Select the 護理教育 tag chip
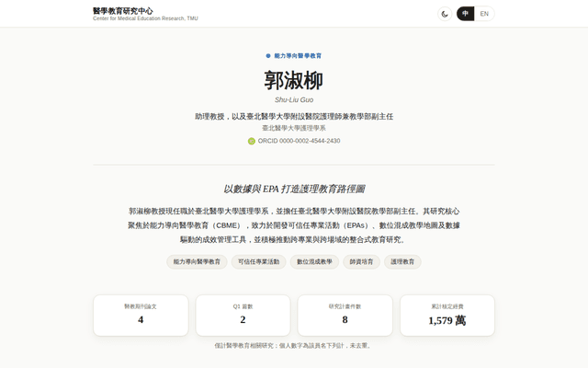The width and height of the screenshot is (588, 368). click(402, 261)
